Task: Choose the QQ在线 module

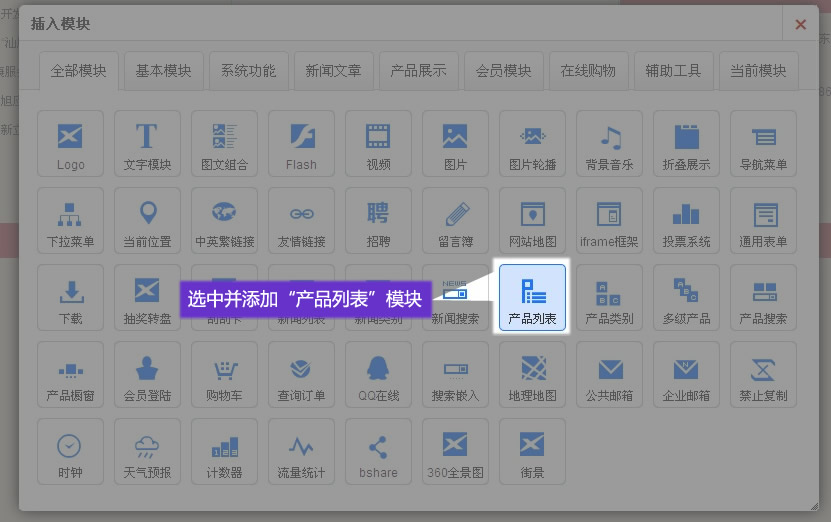Action: pyautogui.click(x=378, y=374)
